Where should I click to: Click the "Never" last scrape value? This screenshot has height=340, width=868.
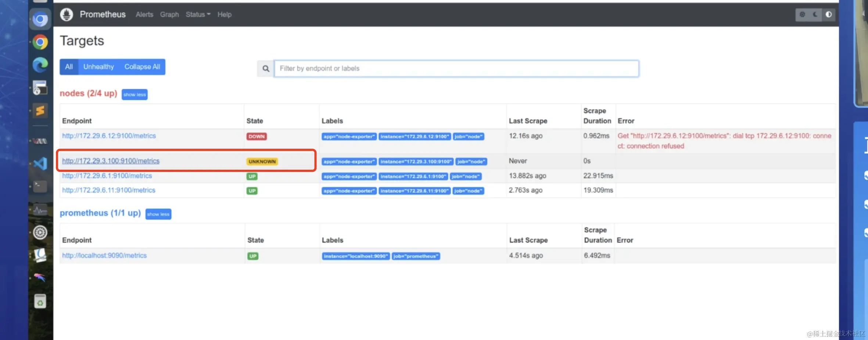(518, 161)
